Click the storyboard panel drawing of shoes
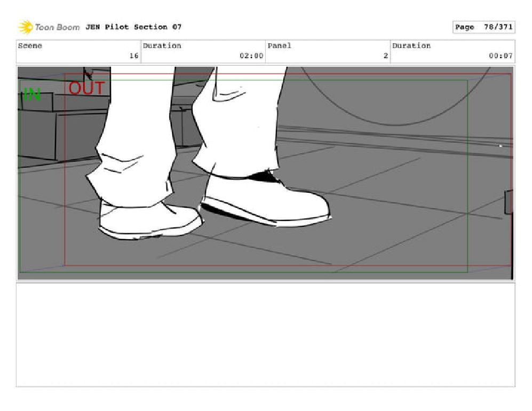 265,173
